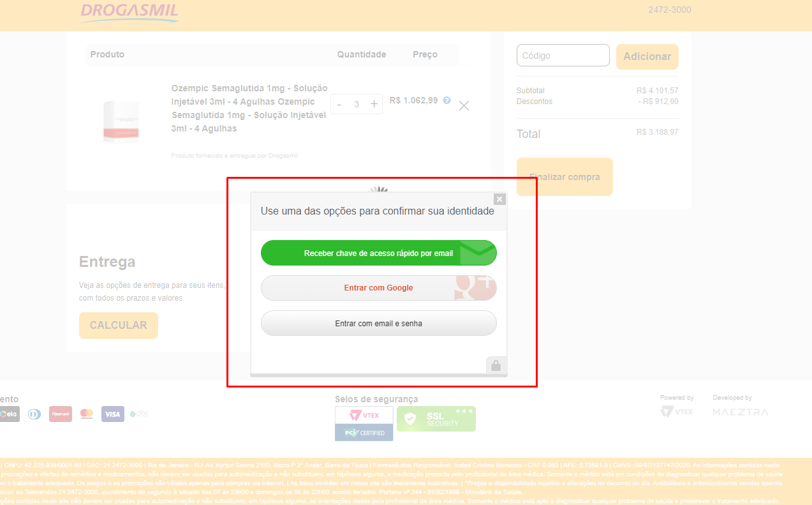The height and width of the screenshot is (505, 812).
Task: Click Descontos value - R$ 912,60
Action: (x=658, y=102)
